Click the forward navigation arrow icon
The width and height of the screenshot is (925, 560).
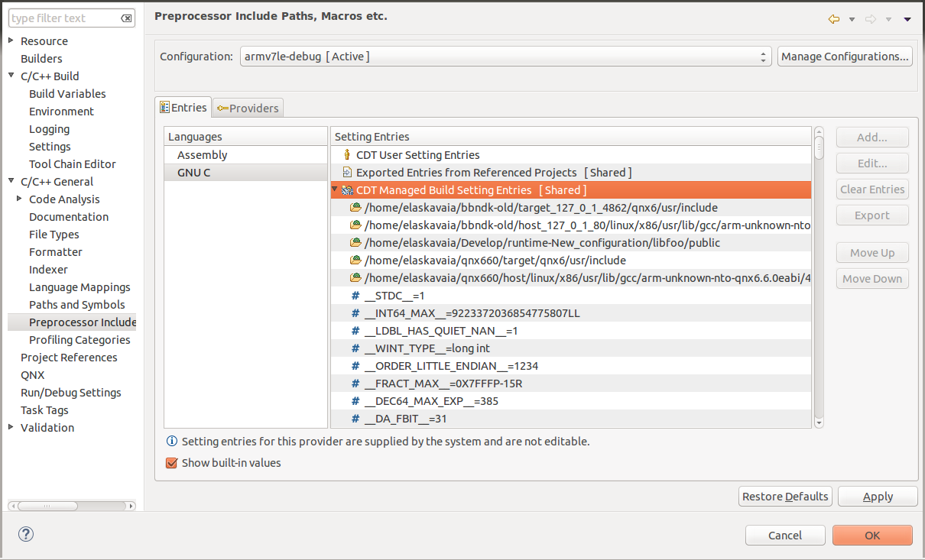coord(871,19)
